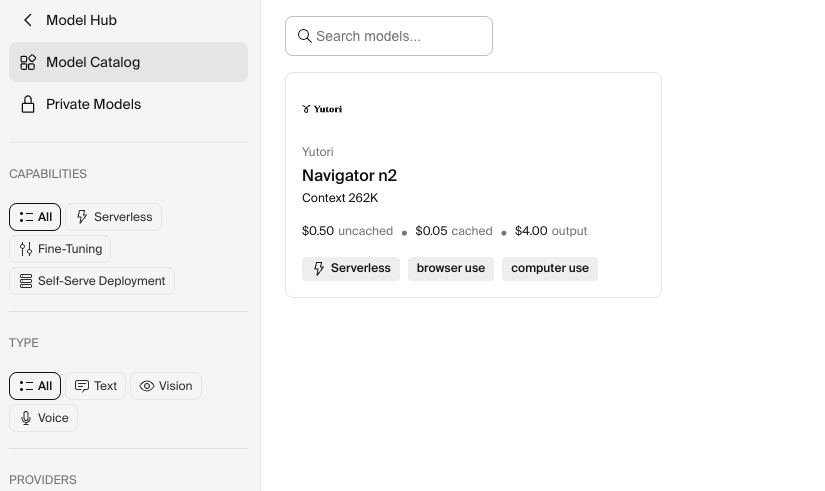Click the sliders icon in Fine-Tuning filter
Viewport: 825px width, 491px height.
click(x=26, y=249)
